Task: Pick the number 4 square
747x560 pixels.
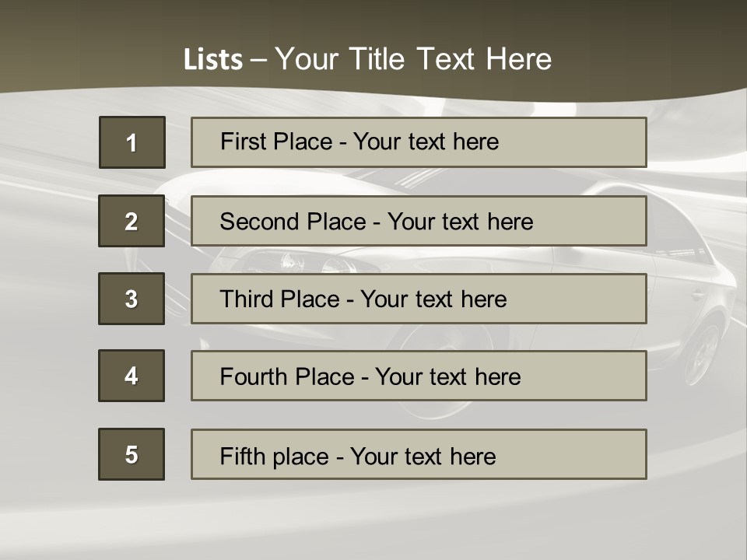Action: point(132,376)
